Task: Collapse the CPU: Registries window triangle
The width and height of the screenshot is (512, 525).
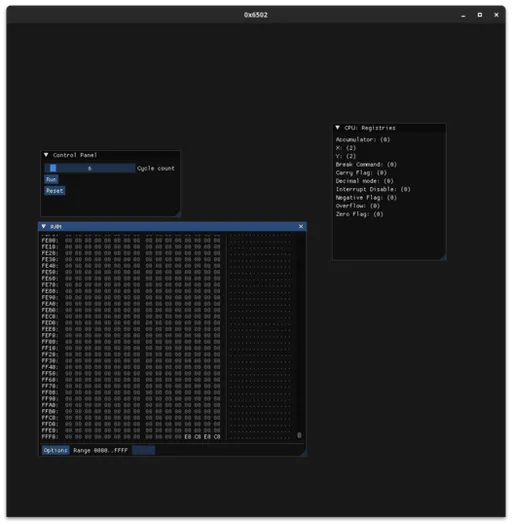Action: pyautogui.click(x=338, y=128)
